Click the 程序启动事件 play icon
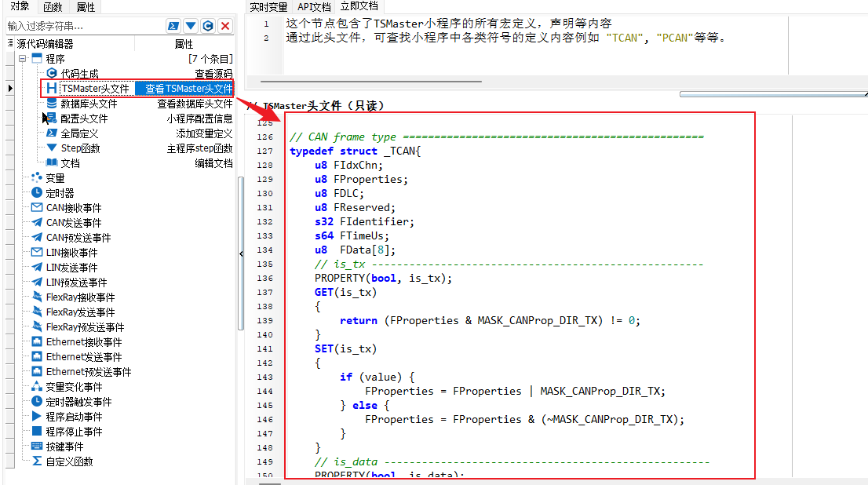The height and width of the screenshot is (485, 868). click(x=37, y=417)
